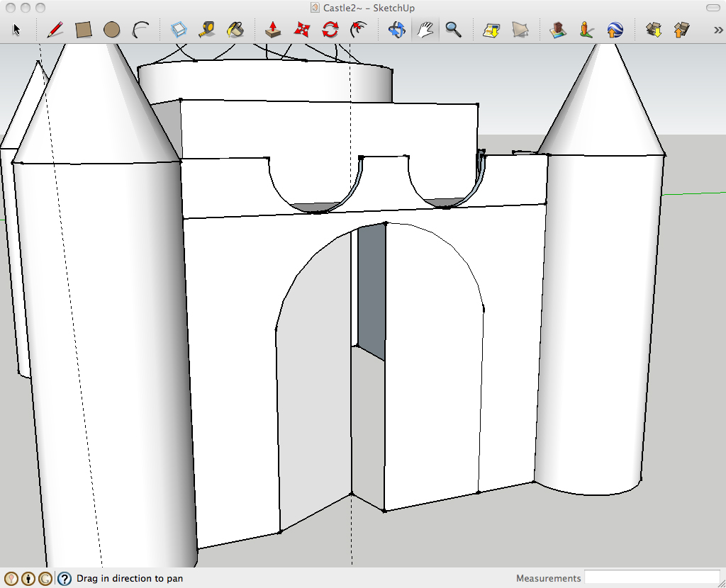The height and width of the screenshot is (588, 726).
Task: Choose the Tape Measure tool
Action: pyautogui.click(x=207, y=30)
